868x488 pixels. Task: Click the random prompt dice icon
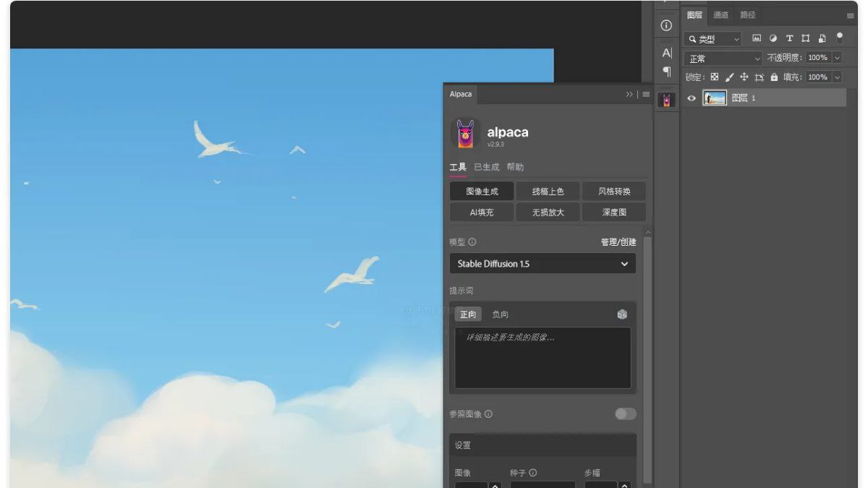(x=622, y=314)
